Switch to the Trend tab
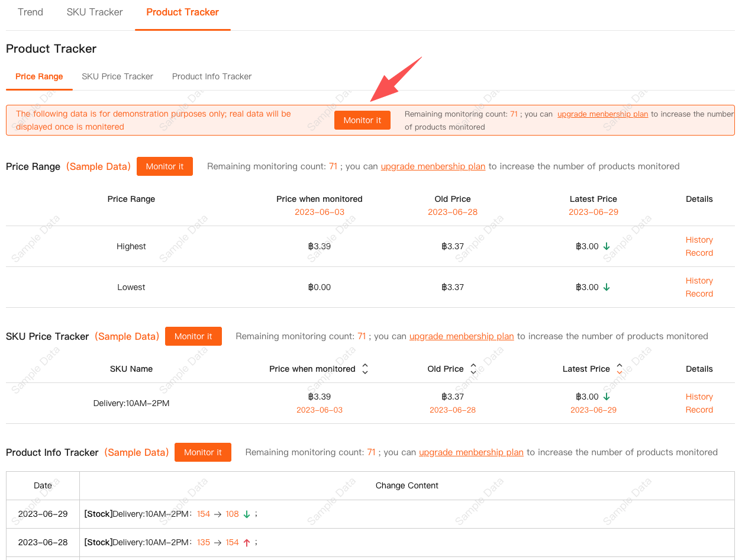Viewport: 745px width, 560px height. (30, 12)
